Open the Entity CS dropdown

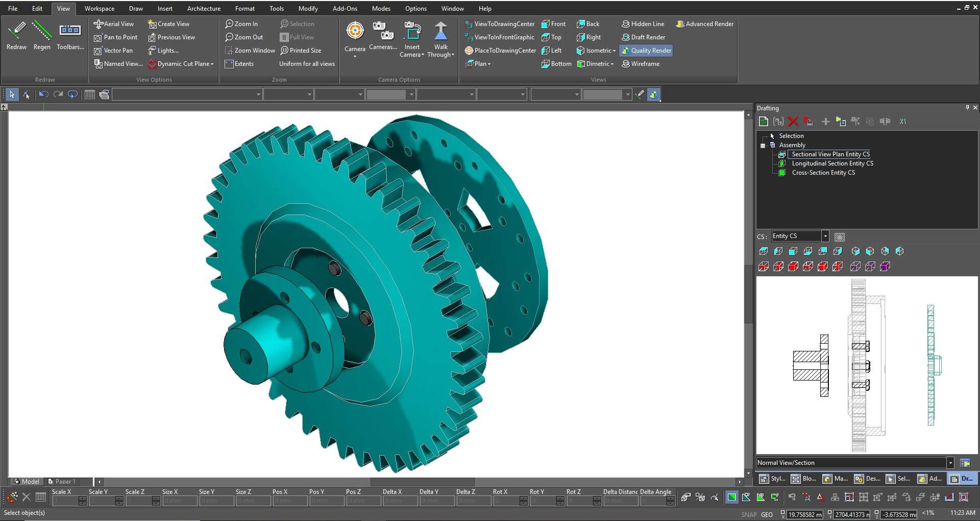pyautogui.click(x=826, y=235)
